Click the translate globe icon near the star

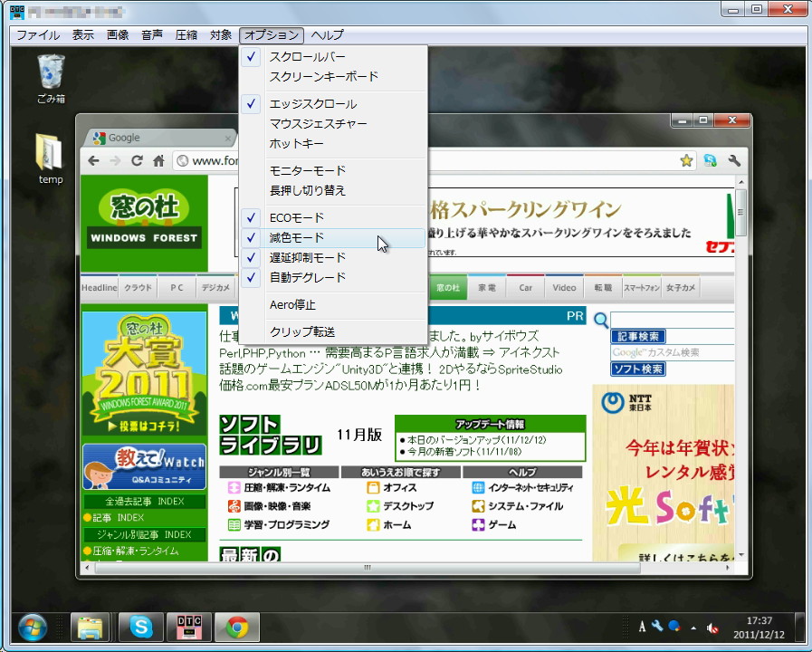tap(710, 159)
